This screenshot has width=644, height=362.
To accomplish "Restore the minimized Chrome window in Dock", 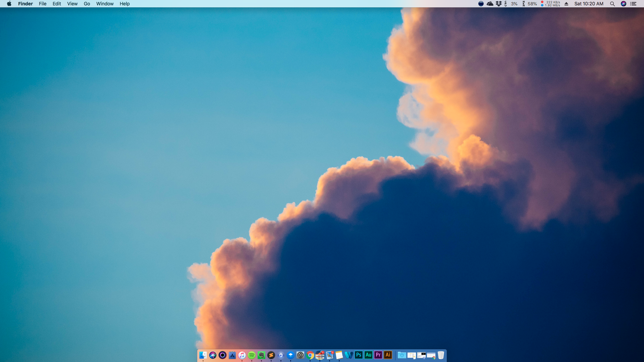I will [x=431, y=355].
